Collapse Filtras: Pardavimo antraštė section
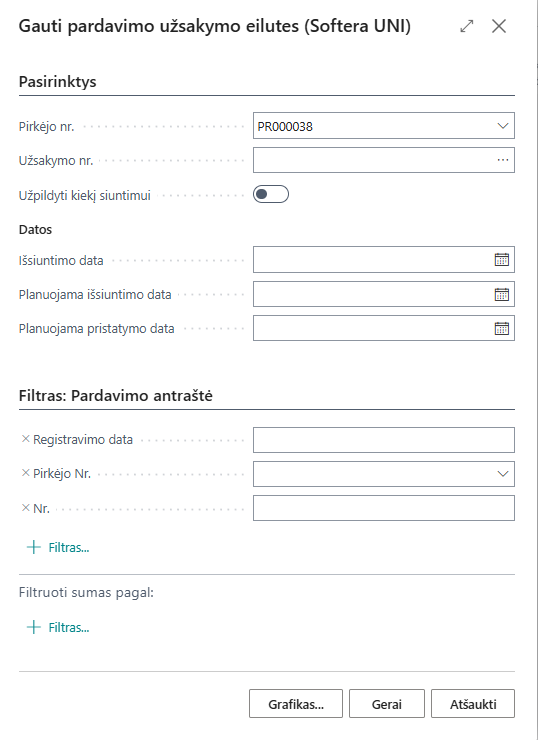 [x=116, y=395]
